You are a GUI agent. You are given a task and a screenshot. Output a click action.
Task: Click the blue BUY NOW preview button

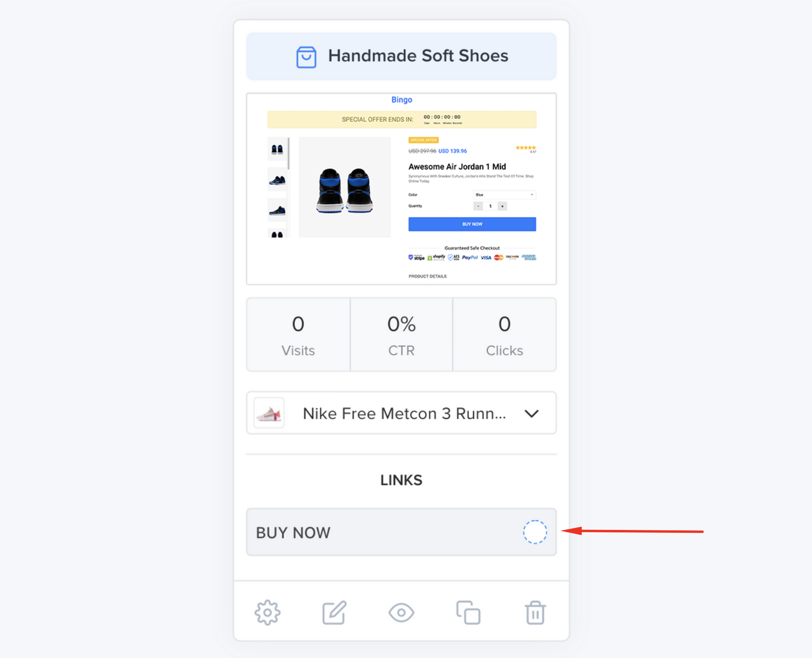472,224
